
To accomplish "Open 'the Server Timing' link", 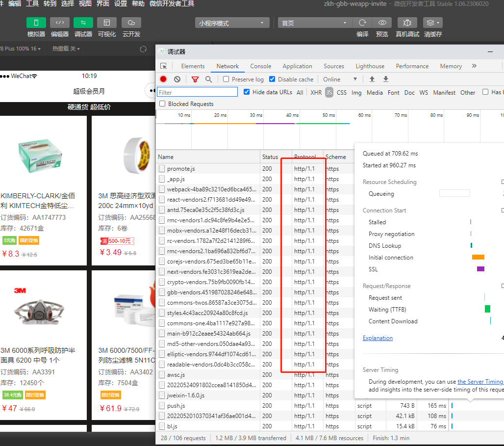I will [480, 381].
